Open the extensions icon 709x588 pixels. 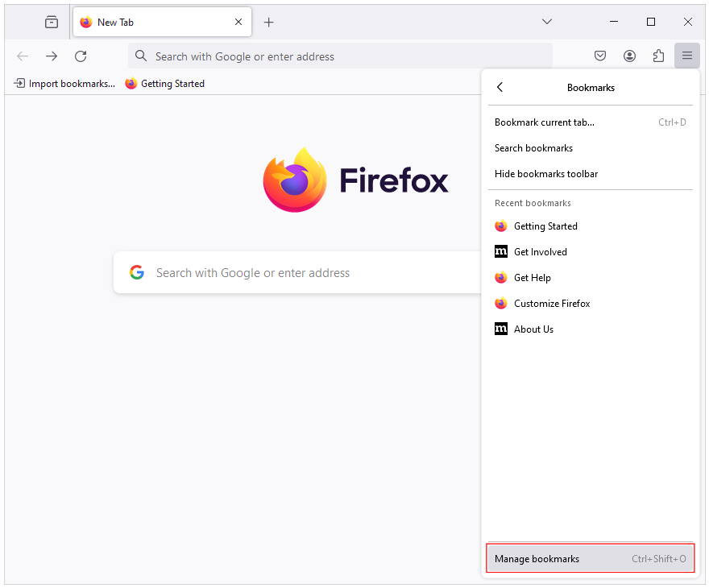[x=658, y=56]
